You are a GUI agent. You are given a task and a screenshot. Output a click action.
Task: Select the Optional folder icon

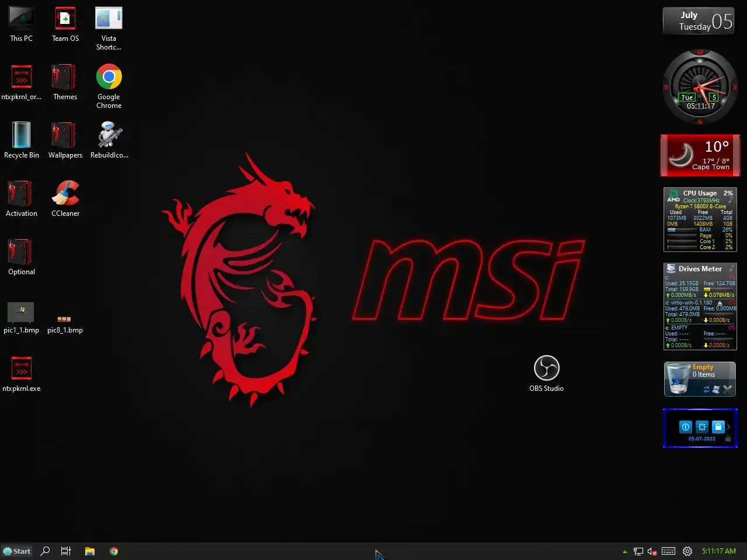[x=21, y=258]
